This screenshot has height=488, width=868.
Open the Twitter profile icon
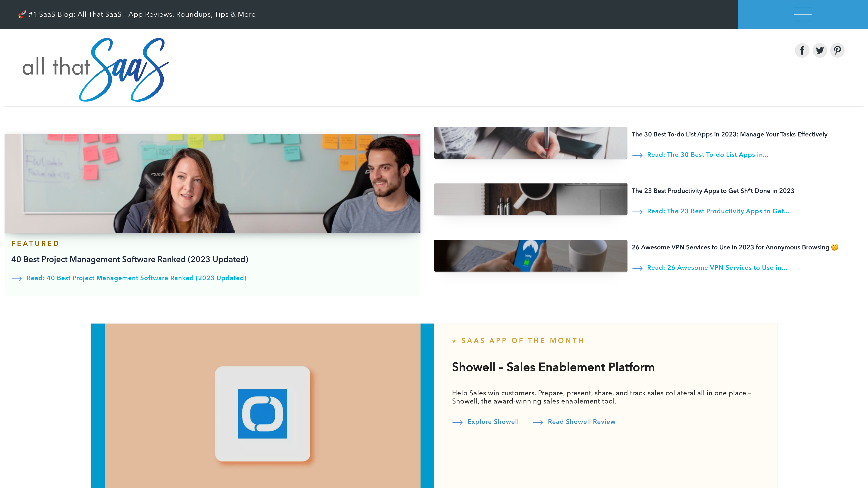819,51
